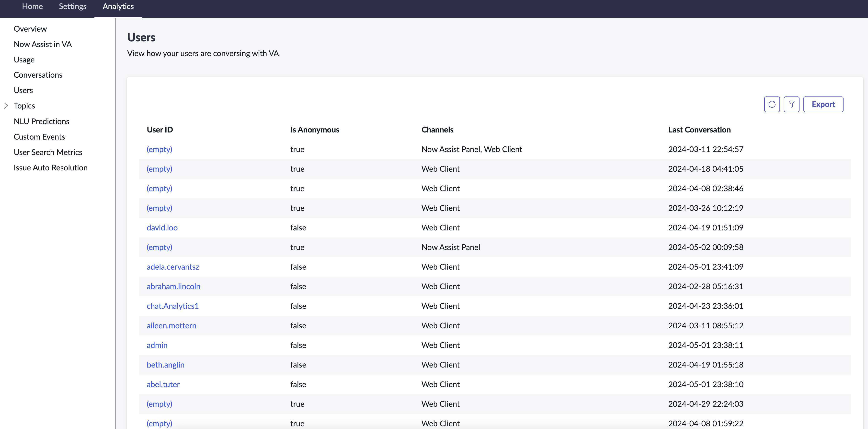Image resolution: width=868 pixels, height=429 pixels.
Task: Open the (empty) user with Now Assist Panel only
Action: coord(159,247)
